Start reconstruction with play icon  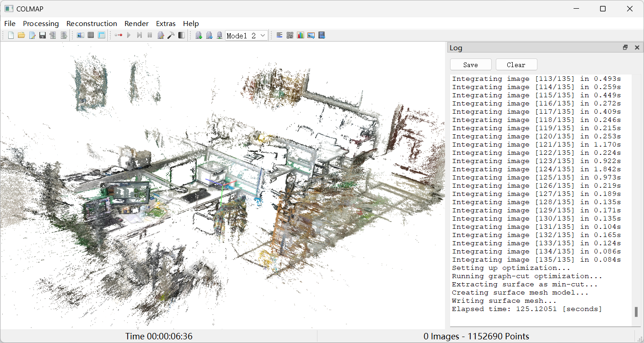pos(129,35)
